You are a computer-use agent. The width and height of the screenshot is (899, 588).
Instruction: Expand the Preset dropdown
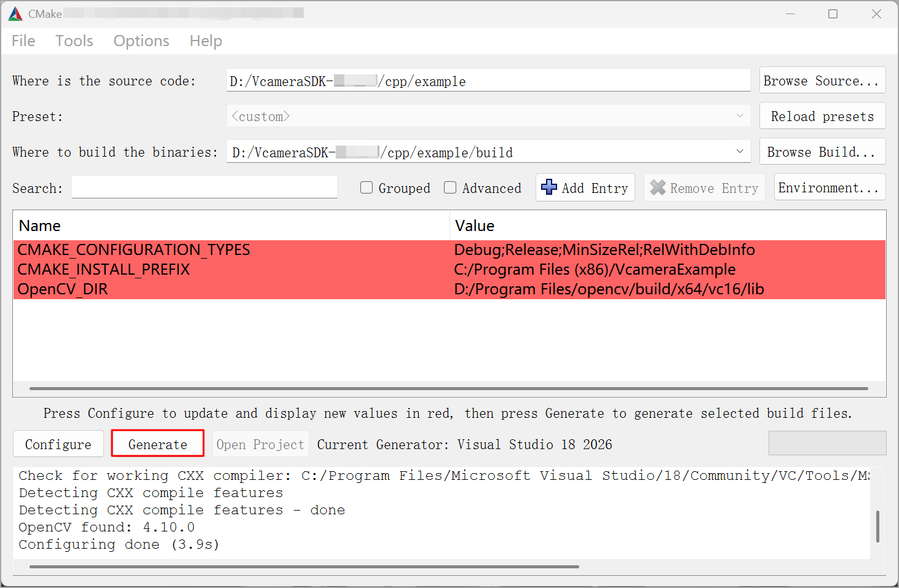point(740,116)
